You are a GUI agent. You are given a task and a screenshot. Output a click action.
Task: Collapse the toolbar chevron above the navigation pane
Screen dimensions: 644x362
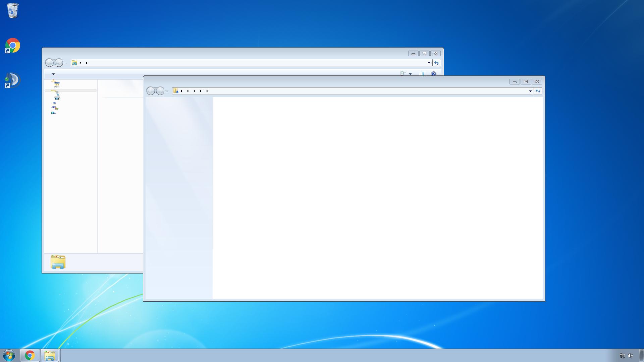coord(54,74)
